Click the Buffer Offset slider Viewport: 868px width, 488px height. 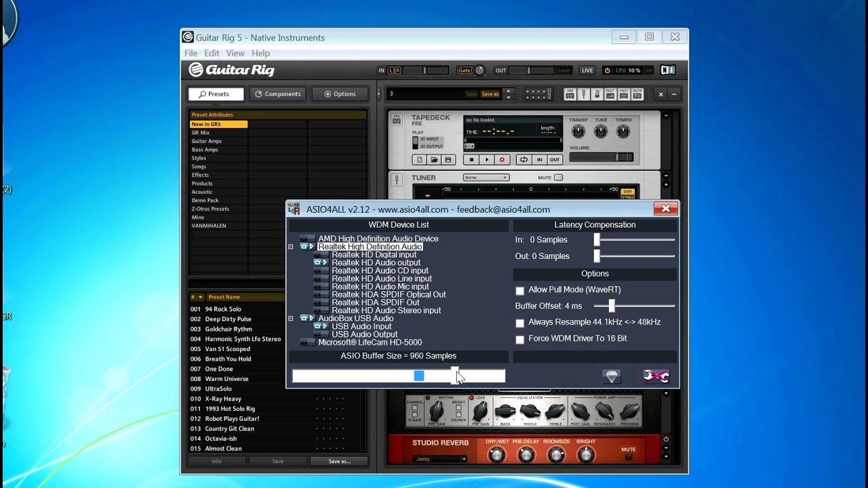pos(635,306)
